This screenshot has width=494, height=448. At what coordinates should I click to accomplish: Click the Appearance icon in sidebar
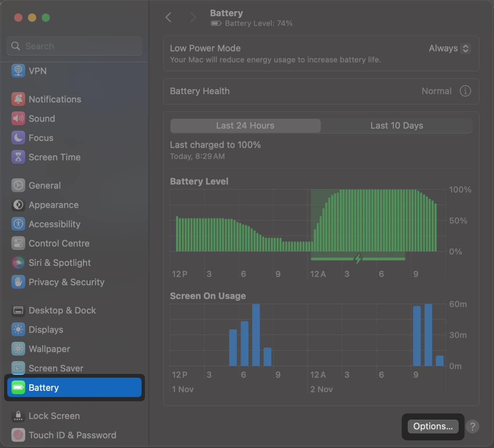pyautogui.click(x=18, y=205)
